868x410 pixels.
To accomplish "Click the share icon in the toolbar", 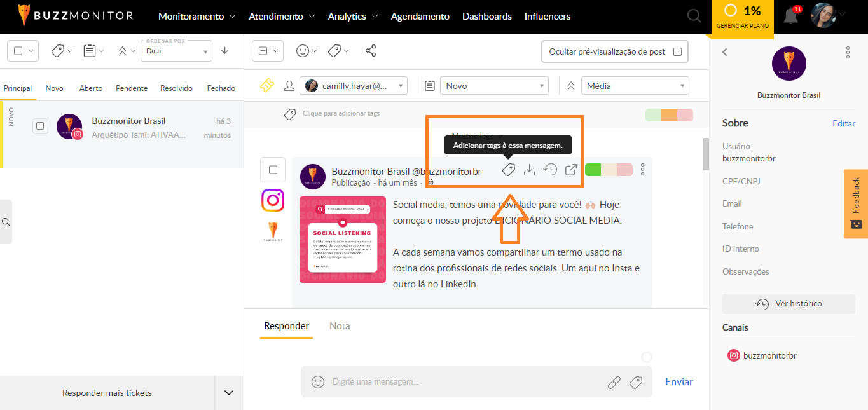I will coord(371,51).
